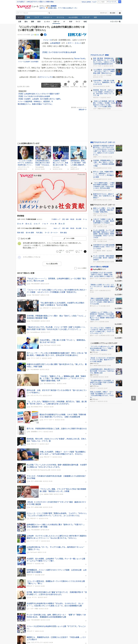This screenshot has height=644, width=138.
Task: Open the ヘルプ link at top
Action: tap(94, 2)
